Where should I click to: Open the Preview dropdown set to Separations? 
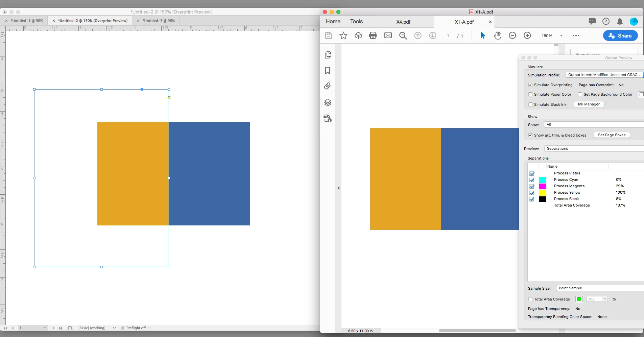(x=594, y=148)
